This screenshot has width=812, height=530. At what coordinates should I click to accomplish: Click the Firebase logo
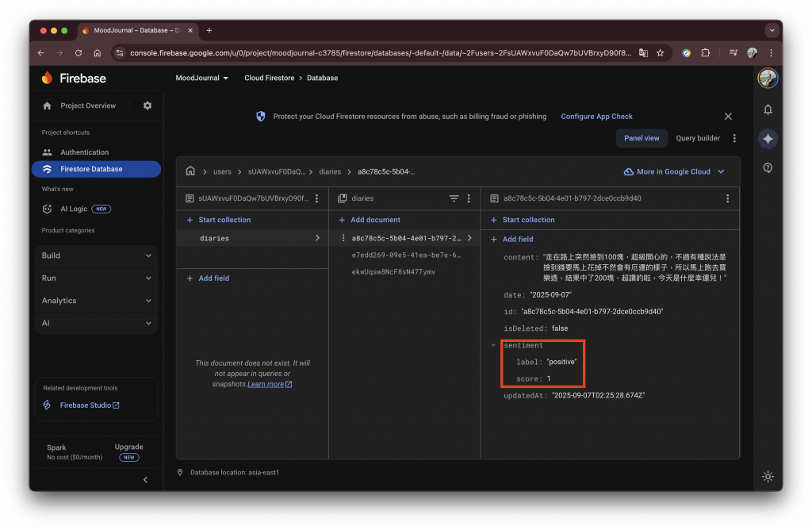point(74,79)
